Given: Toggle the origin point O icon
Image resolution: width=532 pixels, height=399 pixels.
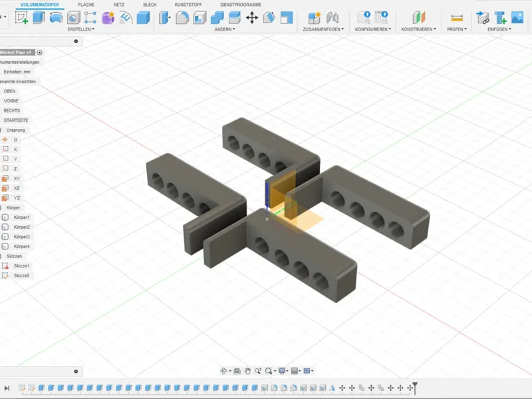Looking at the screenshot, I should [5, 140].
